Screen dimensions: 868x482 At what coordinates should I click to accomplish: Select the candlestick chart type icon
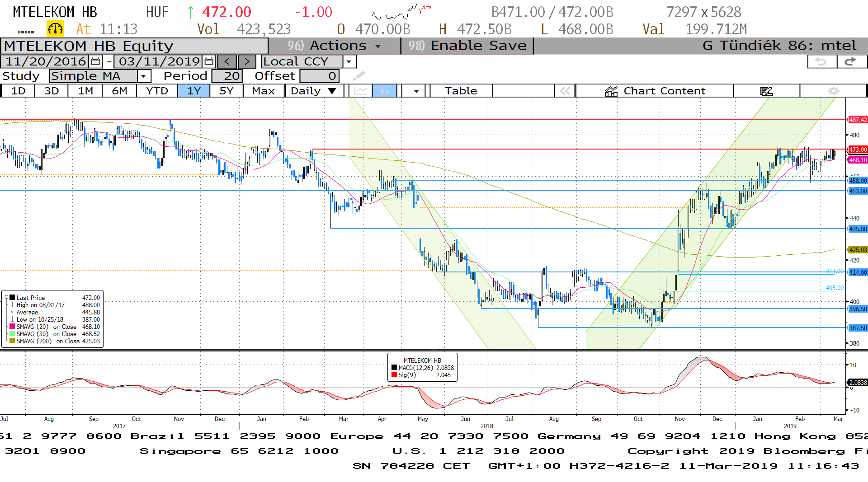pyautogui.click(x=385, y=91)
